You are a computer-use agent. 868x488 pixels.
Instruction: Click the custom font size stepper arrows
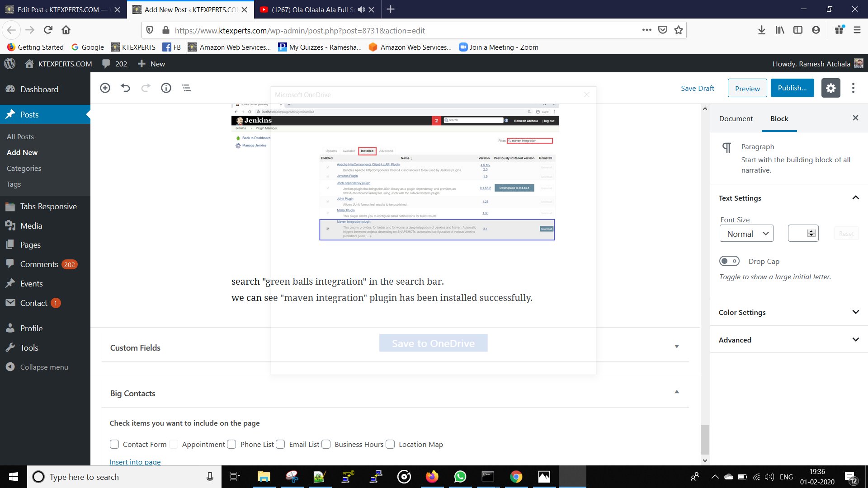coord(811,233)
